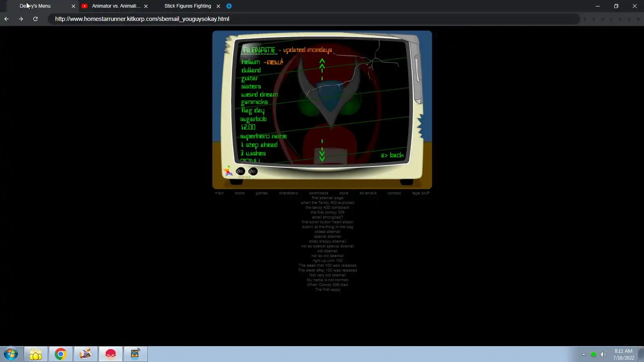Open the 'main' navigation link

(219, 193)
